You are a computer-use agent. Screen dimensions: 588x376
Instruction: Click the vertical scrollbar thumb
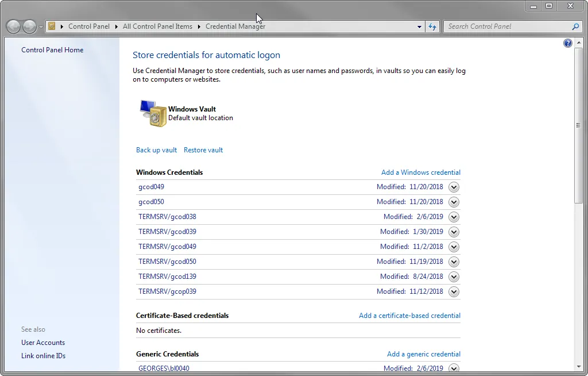point(579,125)
